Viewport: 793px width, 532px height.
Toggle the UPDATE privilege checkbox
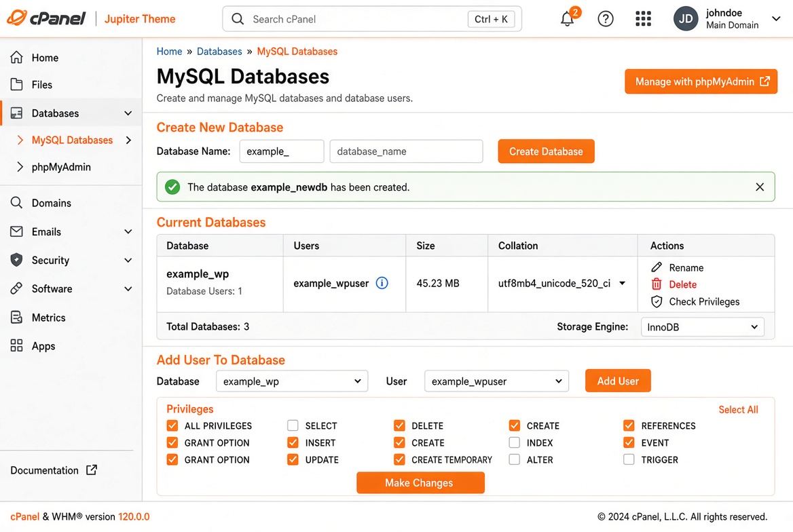coord(293,459)
